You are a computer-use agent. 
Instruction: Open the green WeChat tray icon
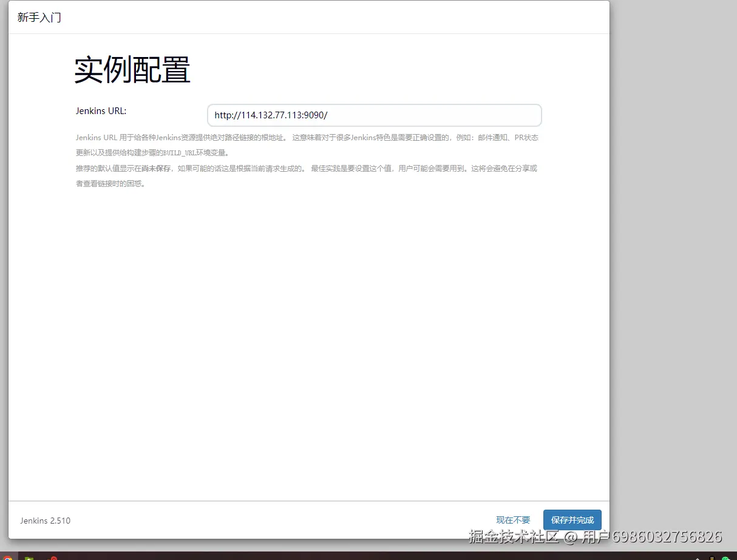[725, 557]
